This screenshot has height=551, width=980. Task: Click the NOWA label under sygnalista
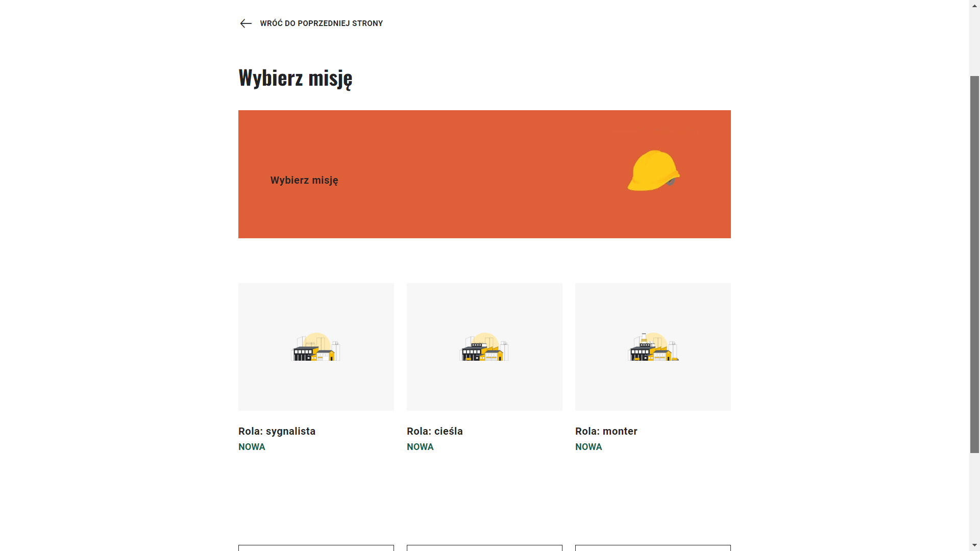pos(252,447)
